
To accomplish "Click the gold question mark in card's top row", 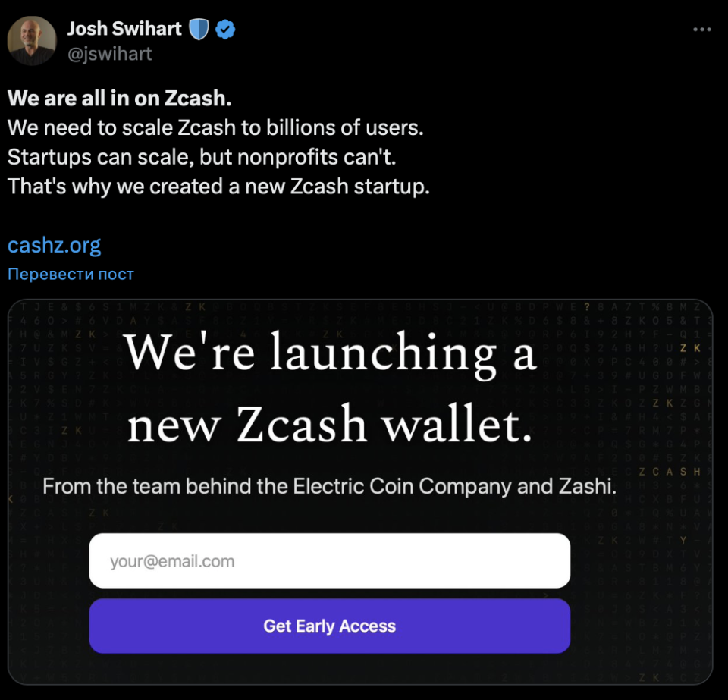I will [x=586, y=307].
